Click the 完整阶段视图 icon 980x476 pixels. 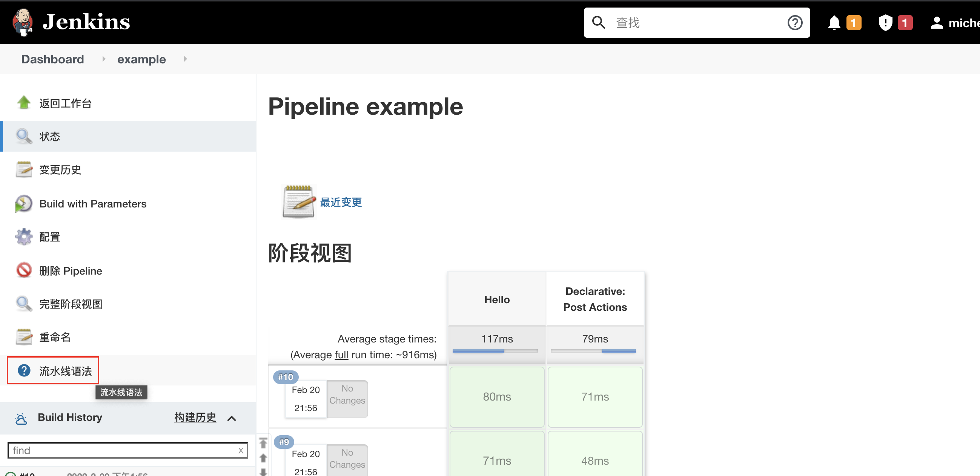pos(24,304)
